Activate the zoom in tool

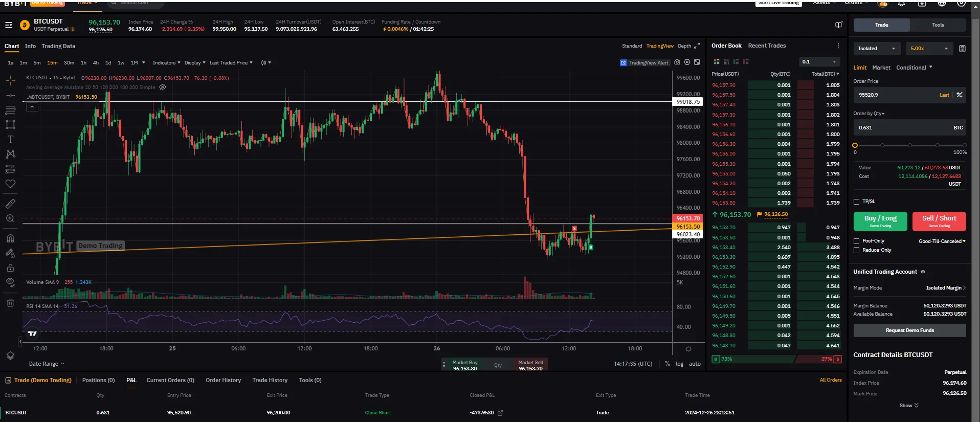[10, 218]
